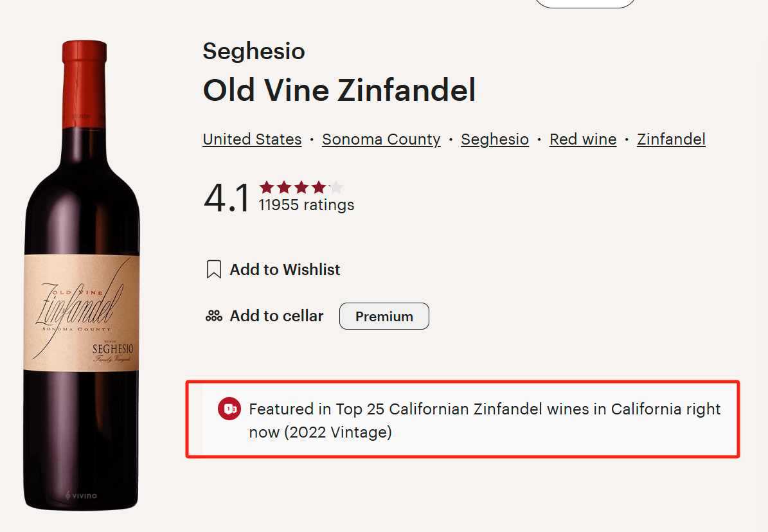Follow the underlined Seghesio winery link
Viewport: 768px width, 532px height.
(x=495, y=139)
